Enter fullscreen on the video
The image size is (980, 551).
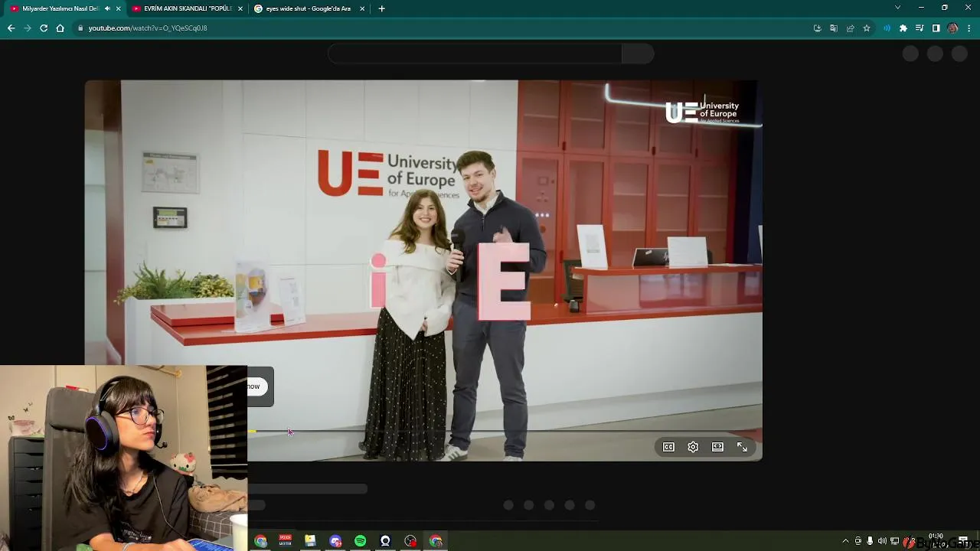tap(742, 447)
